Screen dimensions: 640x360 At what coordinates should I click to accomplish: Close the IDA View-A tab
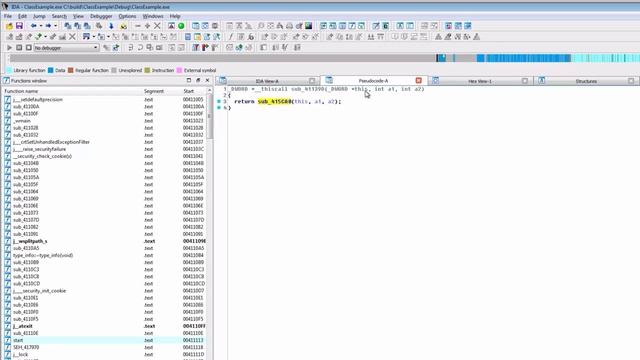click(312, 81)
